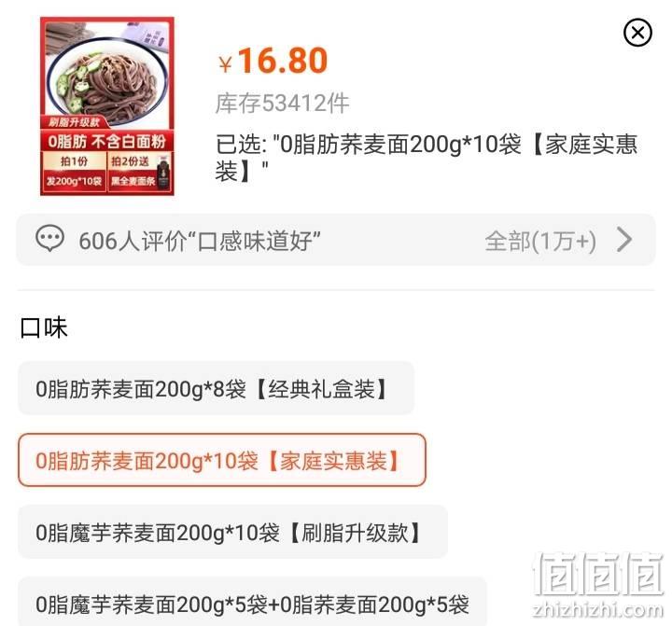Open the 606人评价 口感味道好 review tag
The image size is (672, 626).
200,241
